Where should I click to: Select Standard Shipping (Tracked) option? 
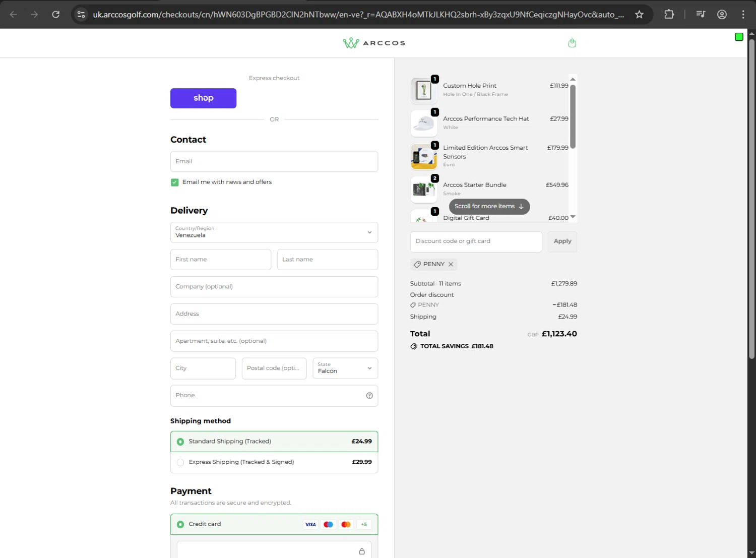[274, 442]
